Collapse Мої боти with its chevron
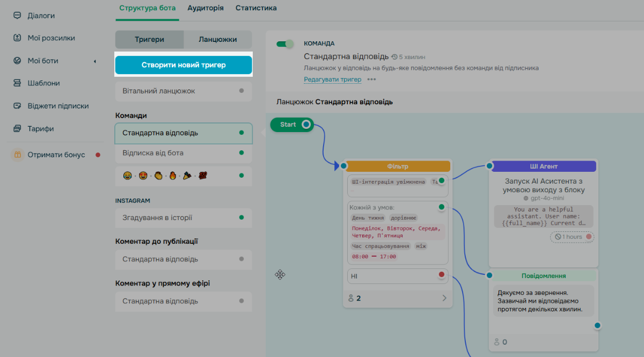 tap(95, 61)
